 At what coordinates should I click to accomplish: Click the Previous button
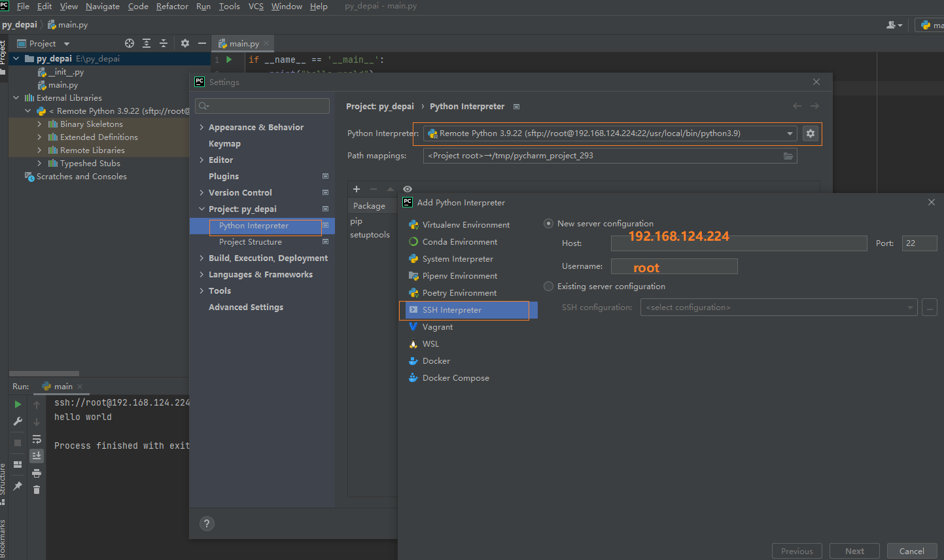point(797,551)
